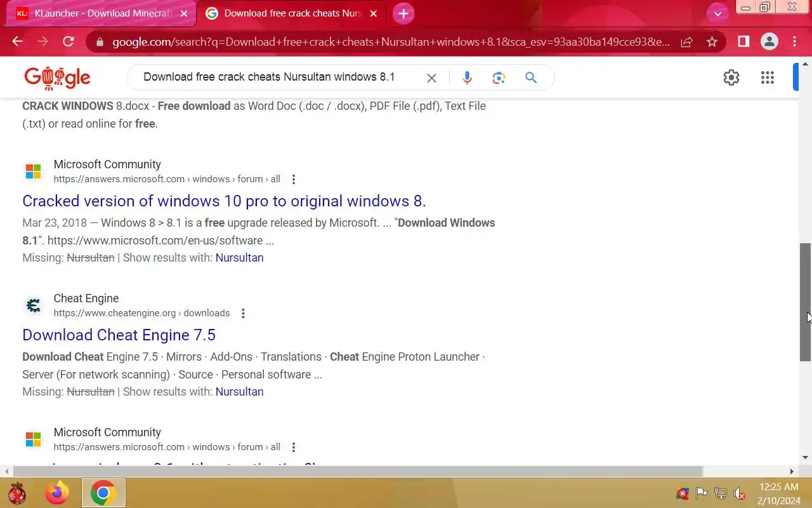Open Download Cheat Engine 7.5 result

point(119,335)
